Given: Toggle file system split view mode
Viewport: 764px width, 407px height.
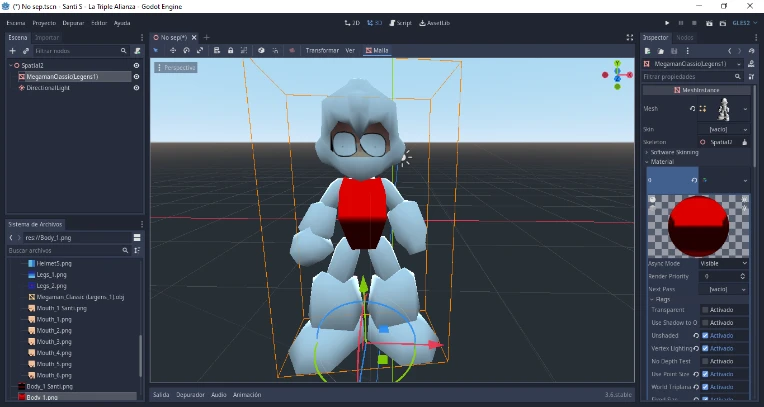Looking at the screenshot, I should [137, 237].
